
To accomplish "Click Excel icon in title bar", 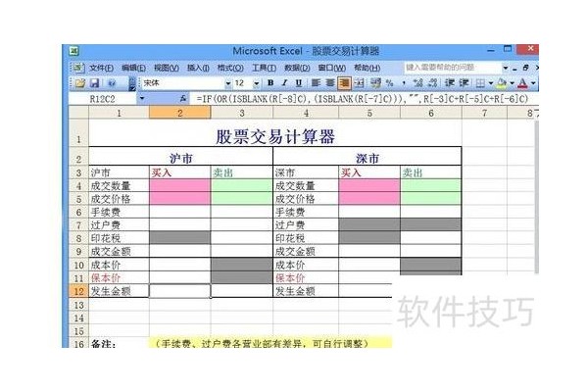I will [x=73, y=51].
